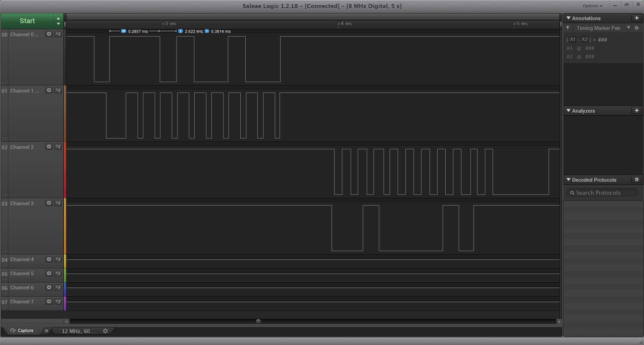The image size is (644, 345).
Task: Open the Options menu
Action: pyautogui.click(x=592, y=6)
